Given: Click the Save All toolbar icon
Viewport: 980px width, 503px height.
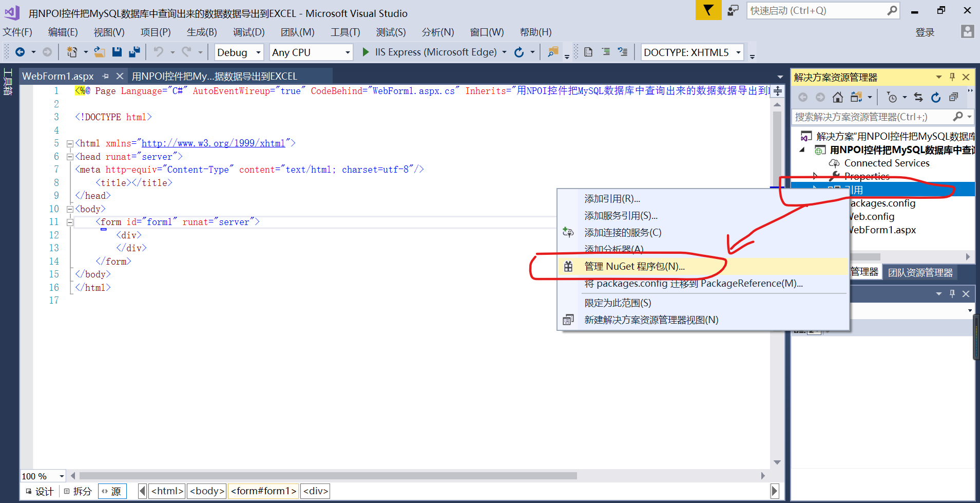Looking at the screenshot, I should click(x=134, y=51).
